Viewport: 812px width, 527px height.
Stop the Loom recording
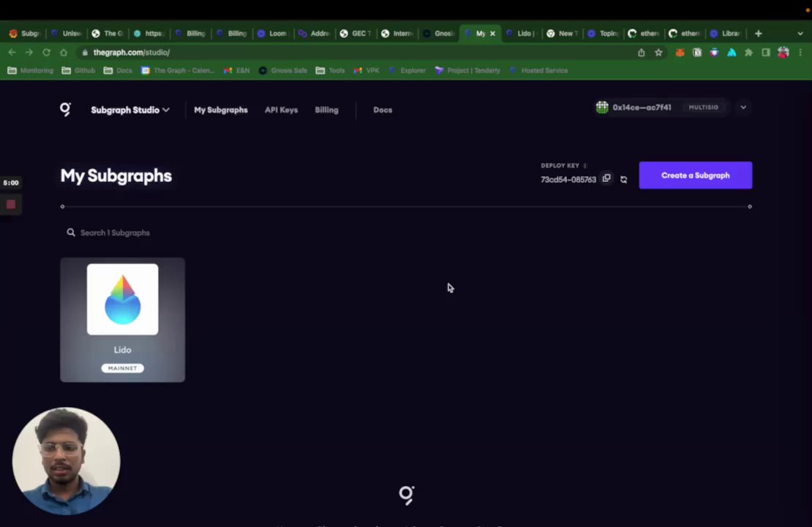[x=11, y=204]
